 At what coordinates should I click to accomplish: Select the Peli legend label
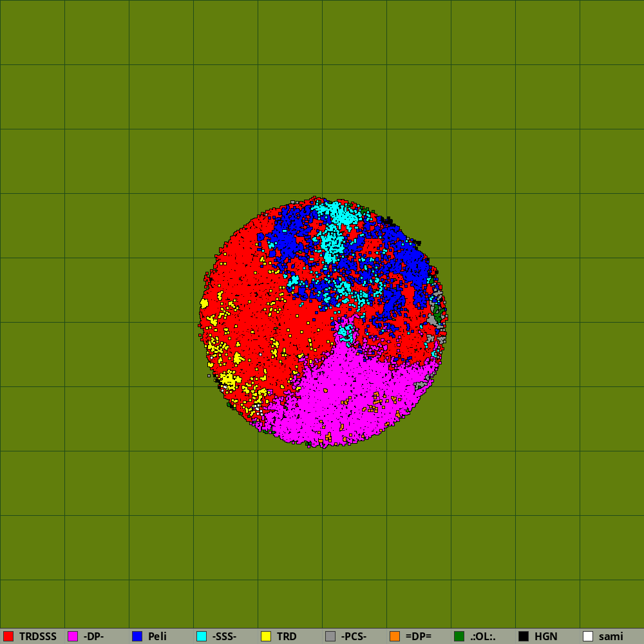pyautogui.click(x=157, y=637)
